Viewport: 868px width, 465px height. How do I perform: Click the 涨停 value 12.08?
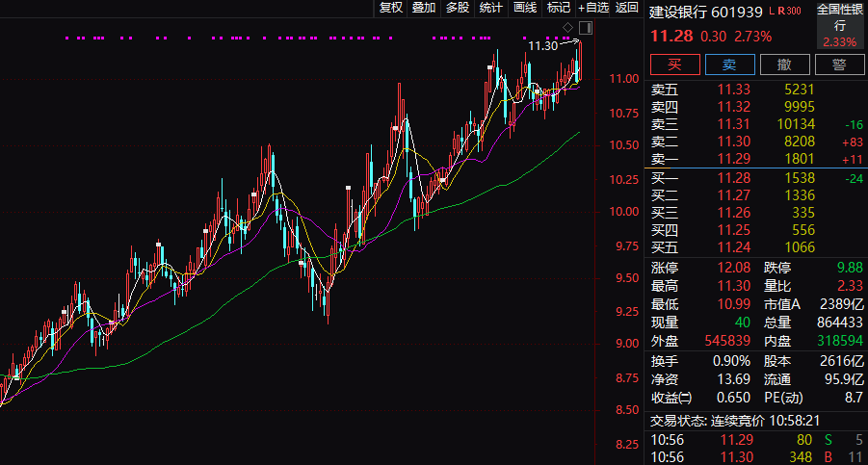tap(734, 269)
